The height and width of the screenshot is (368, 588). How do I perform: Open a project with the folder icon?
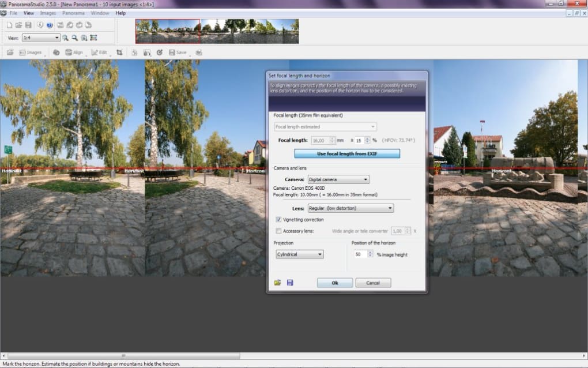pyautogui.click(x=18, y=25)
